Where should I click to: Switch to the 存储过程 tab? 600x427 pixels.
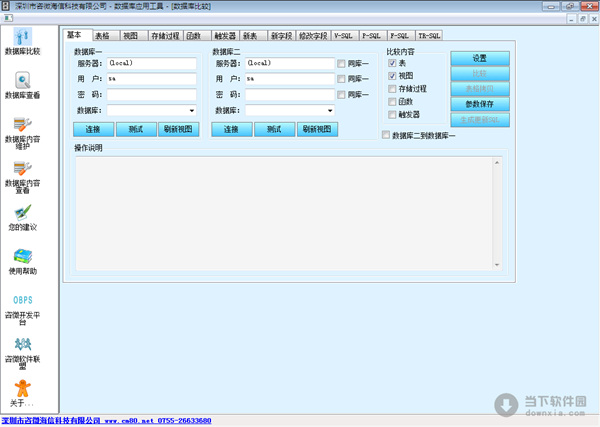pyautogui.click(x=165, y=36)
